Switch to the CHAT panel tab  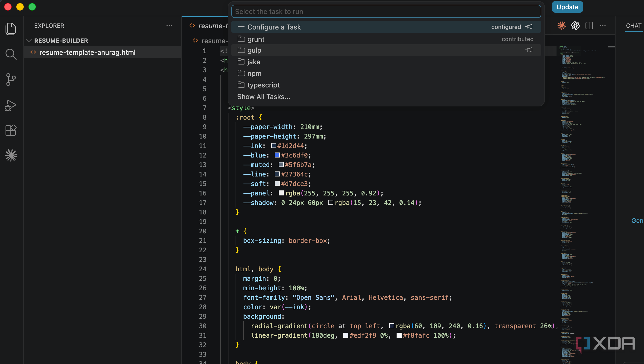(634, 26)
